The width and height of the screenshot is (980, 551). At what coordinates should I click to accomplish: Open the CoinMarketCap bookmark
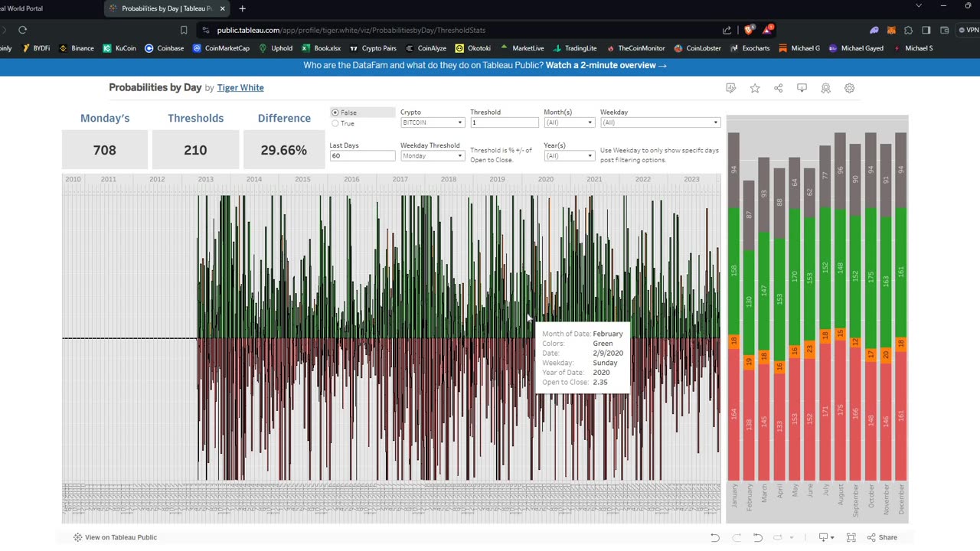(221, 48)
